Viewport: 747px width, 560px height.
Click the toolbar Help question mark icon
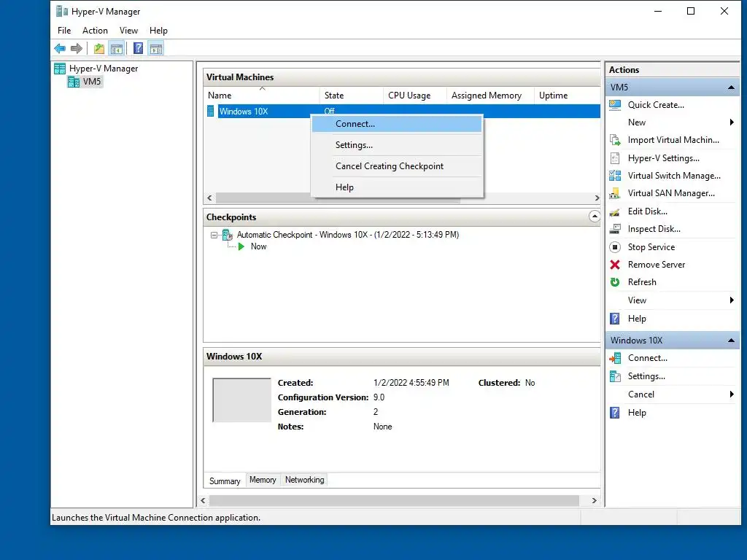pos(138,48)
